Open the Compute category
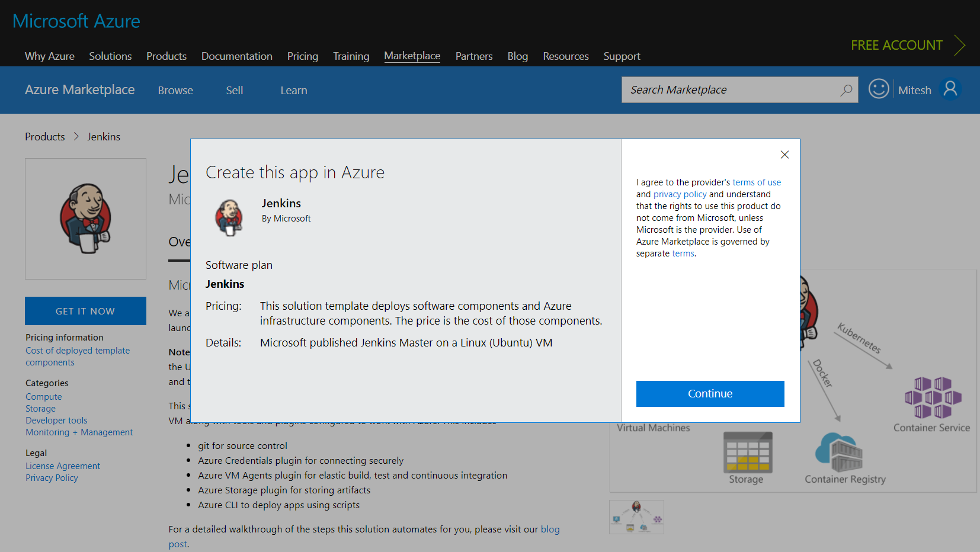 point(44,397)
